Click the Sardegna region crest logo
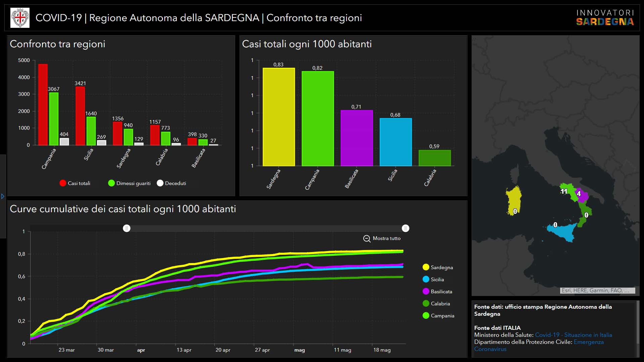Image resolution: width=644 pixels, height=362 pixels. pos(20,18)
